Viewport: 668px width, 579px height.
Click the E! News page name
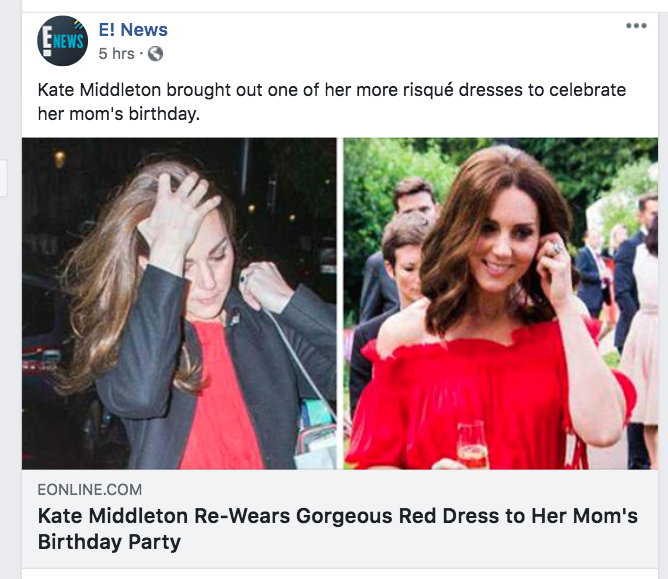133,30
